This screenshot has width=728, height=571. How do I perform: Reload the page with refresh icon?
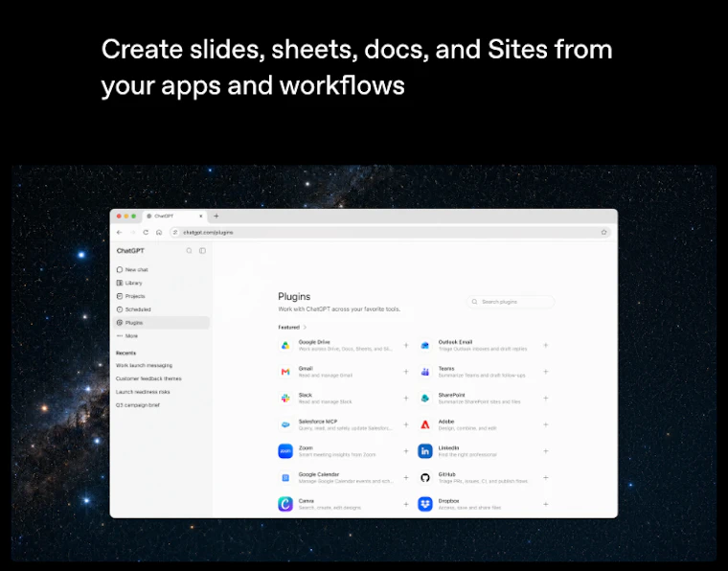(x=146, y=232)
